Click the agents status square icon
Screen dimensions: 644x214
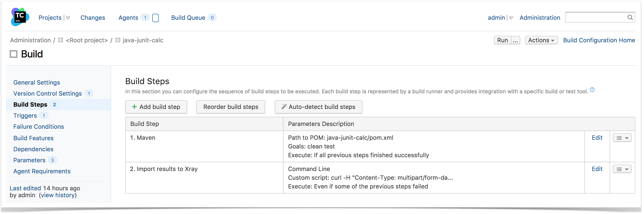pyautogui.click(x=155, y=18)
